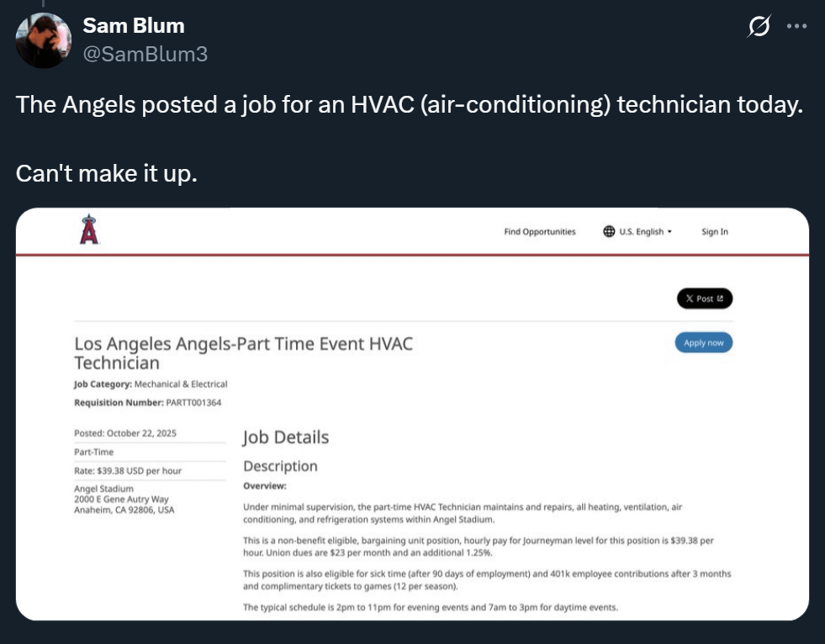The image size is (825, 644).
Task: Click the @SamBlum3 handle
Action: pyautogui.click(x=145, y=55)
